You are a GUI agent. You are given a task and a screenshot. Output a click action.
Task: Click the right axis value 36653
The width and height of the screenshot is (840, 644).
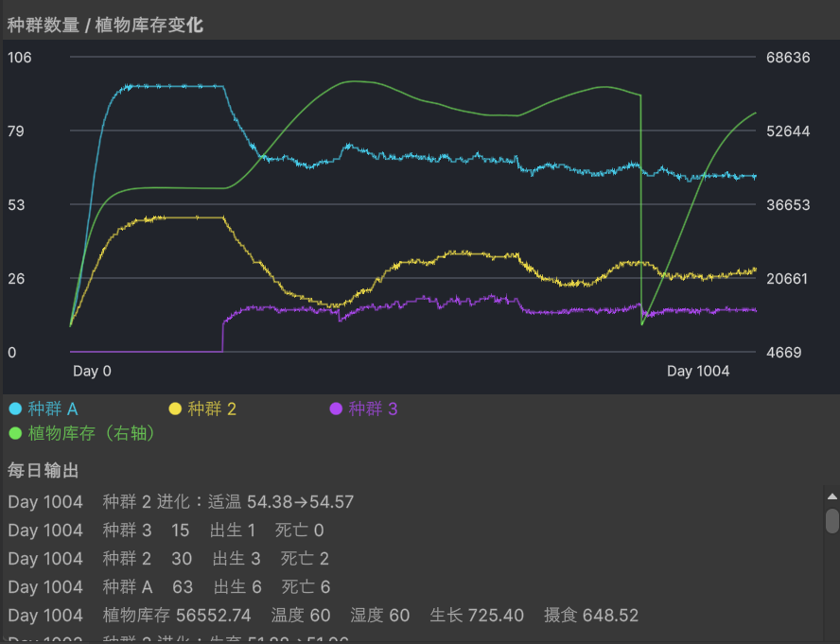pos(788,204)
